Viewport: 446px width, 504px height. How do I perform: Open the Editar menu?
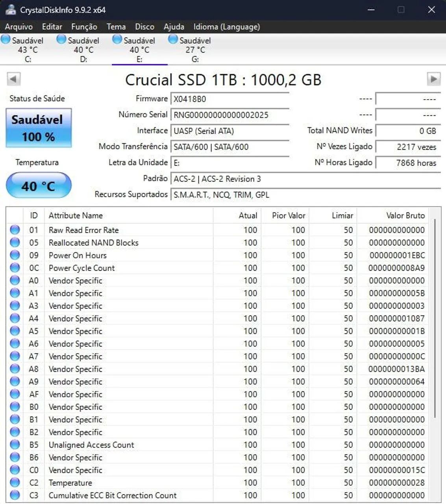(52, 27)
